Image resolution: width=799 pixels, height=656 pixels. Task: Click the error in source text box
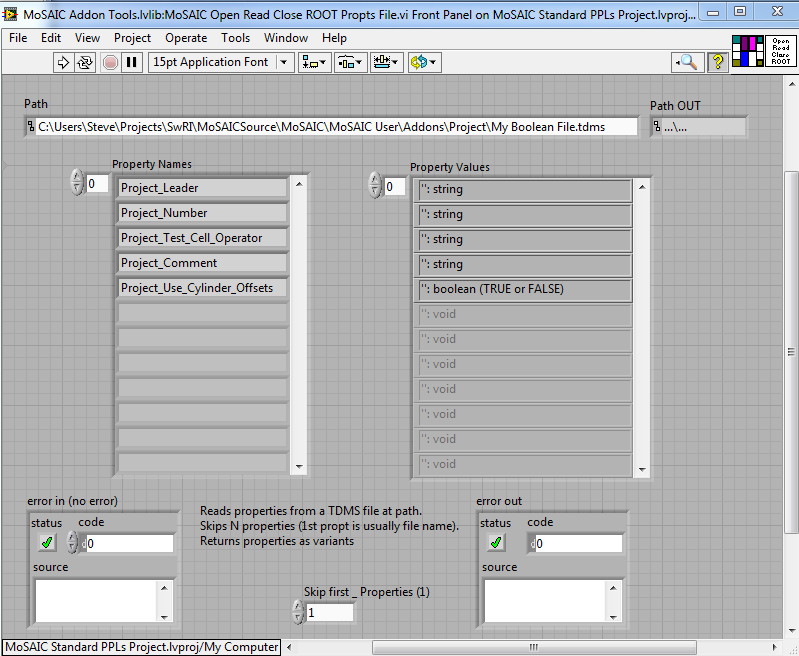pos(96,601)
